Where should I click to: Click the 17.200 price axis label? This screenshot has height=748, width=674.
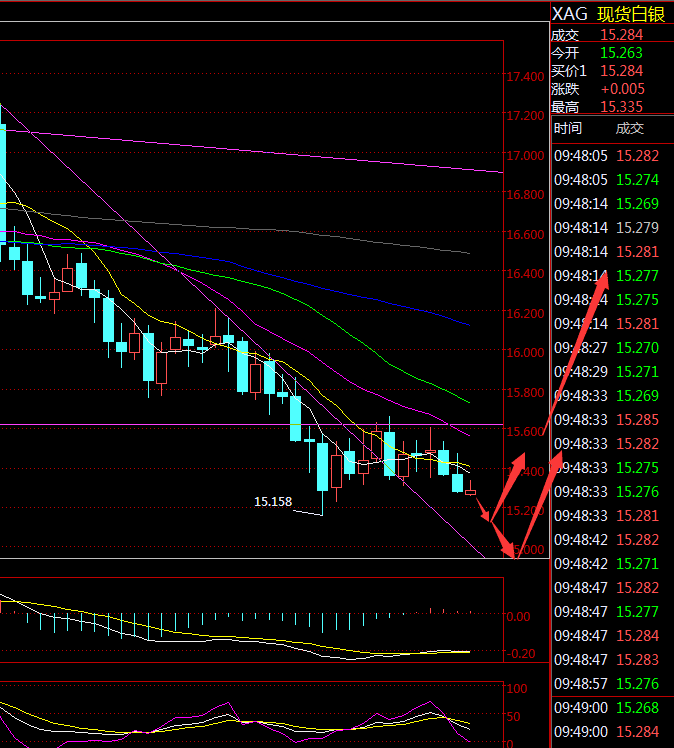525,115
